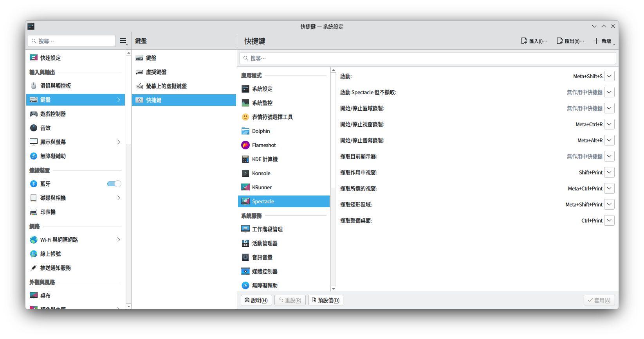The height and width of the screenshot is (339, 644).
Task: Expand the 擷取整個桌面 Ctrl+Print row
Action: [x=609, y=221]
